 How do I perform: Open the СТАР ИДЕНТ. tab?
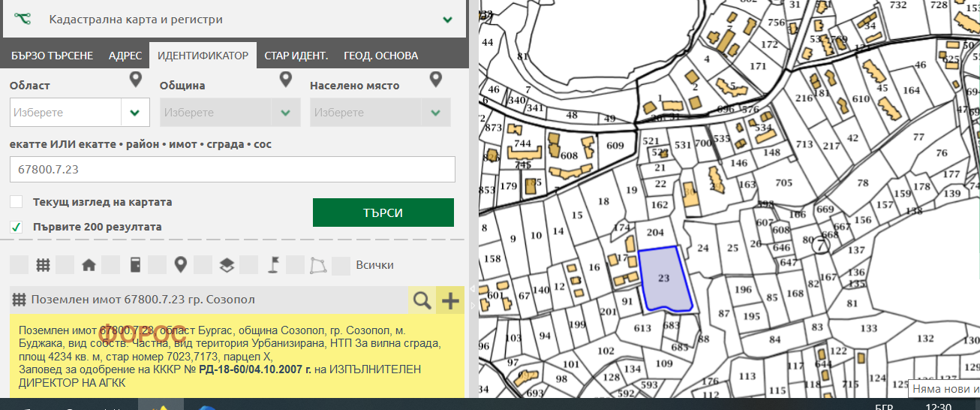point(296,56)
